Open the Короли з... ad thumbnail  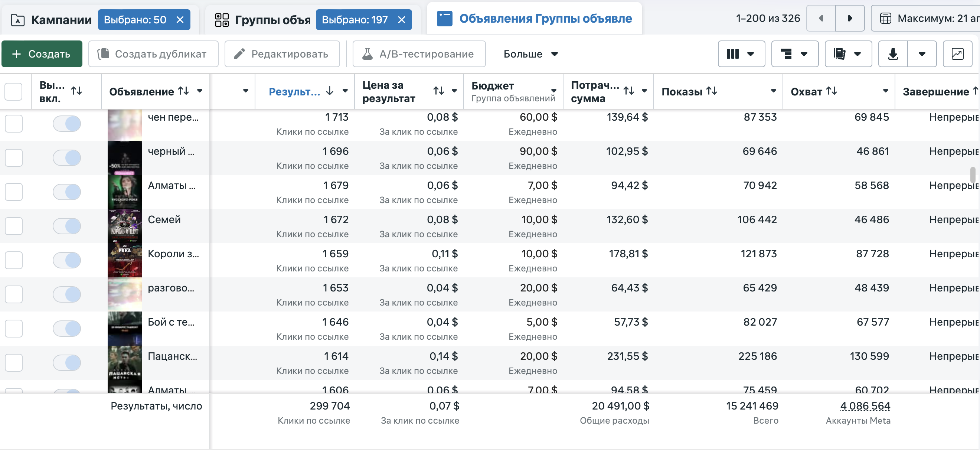[x=125, y=260]
